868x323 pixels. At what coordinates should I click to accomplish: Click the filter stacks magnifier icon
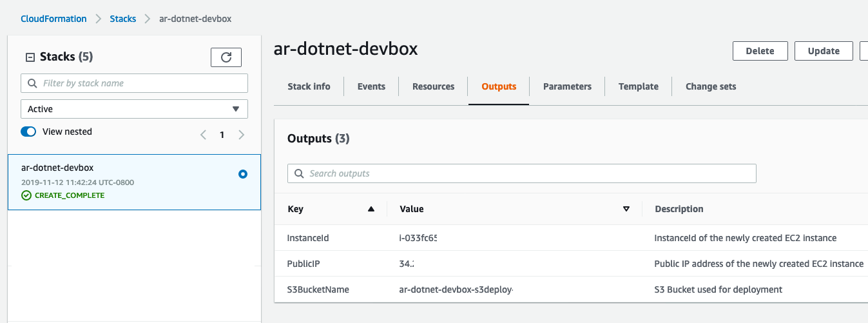(32, 83)
